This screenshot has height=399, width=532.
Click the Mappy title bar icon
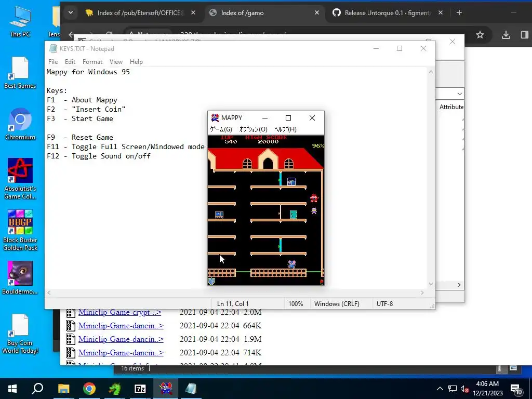point(215,118)
